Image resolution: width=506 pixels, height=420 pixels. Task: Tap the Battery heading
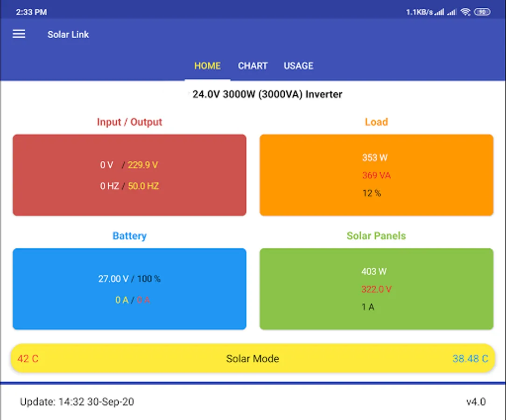pos(129,236)
